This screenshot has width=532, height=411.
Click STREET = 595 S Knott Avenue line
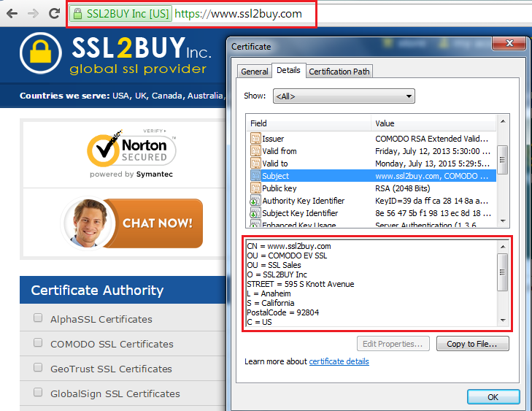pyautogui.click(x=300, y=284)
